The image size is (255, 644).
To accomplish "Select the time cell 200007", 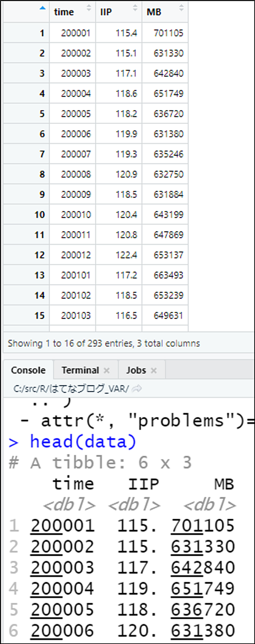I will pyautogui.click(x=76, y=154).
